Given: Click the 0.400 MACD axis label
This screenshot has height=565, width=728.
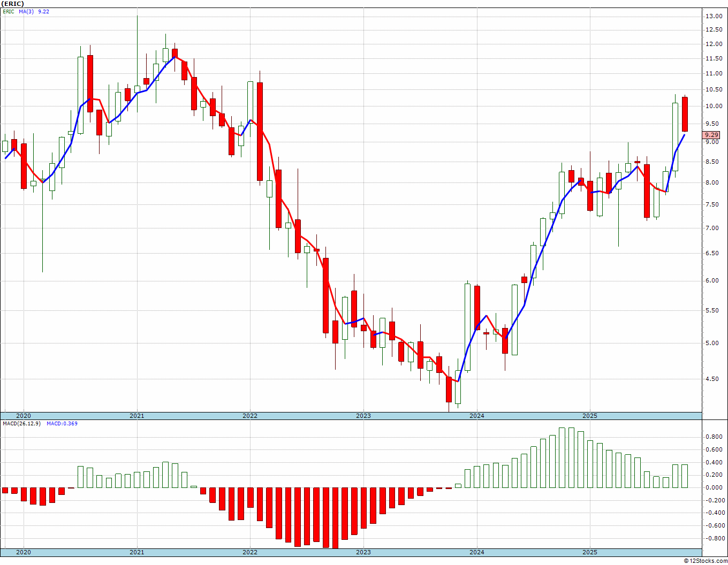Looking at the screenshot, I should click(x=714, y=462).
